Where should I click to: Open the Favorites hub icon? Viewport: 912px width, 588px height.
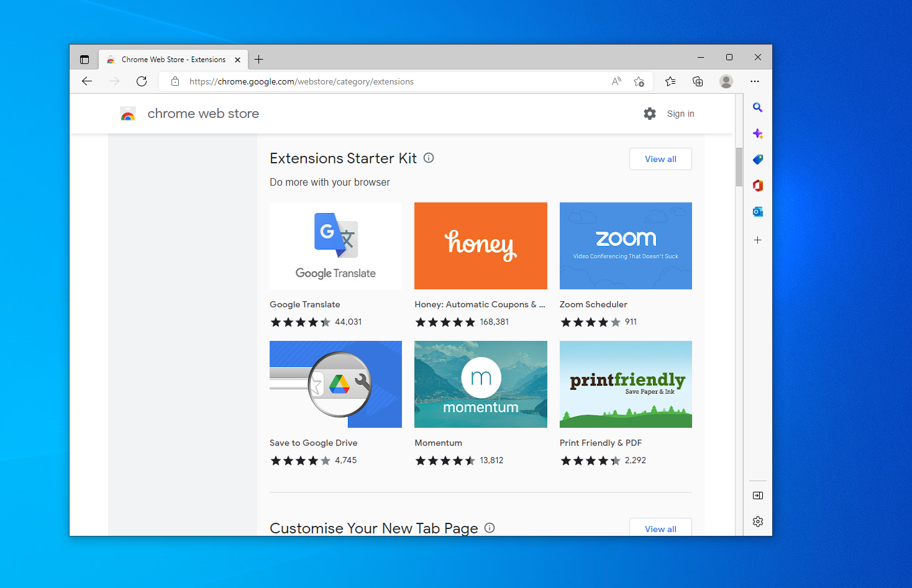670,81
